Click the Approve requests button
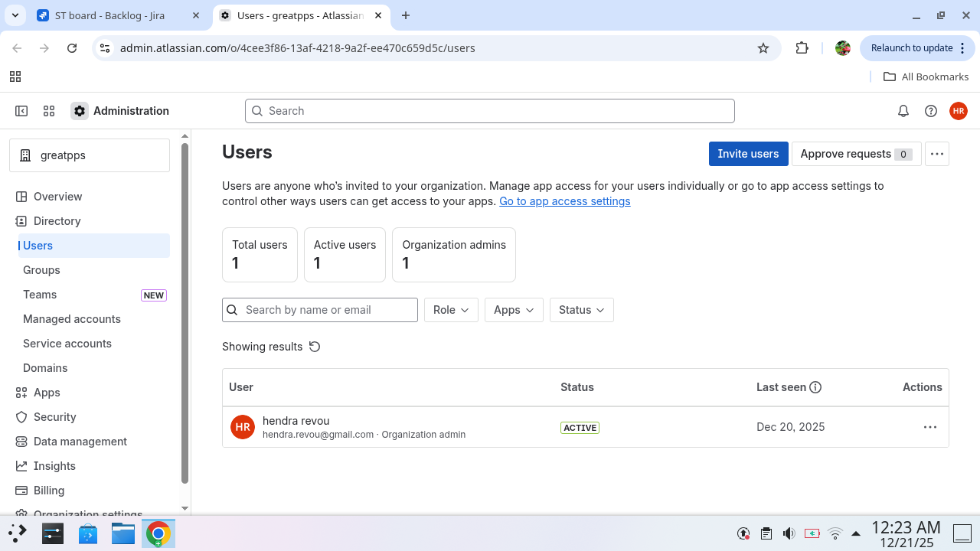Image resolution: width=980 pixels, height=551 pixels. [855, 154]
